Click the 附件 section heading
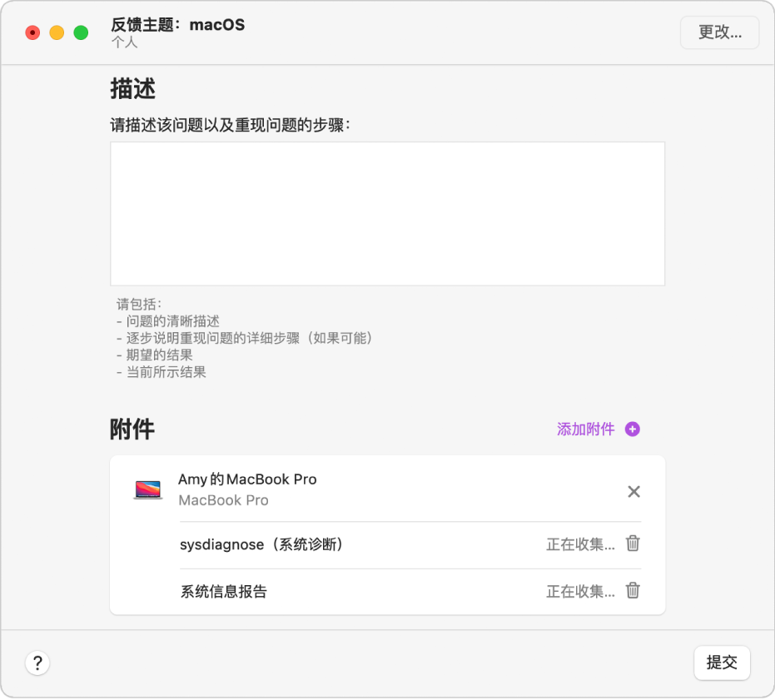The height and width of the screenshot is (700, 775). pyautogui.click(x=132, y=429)
